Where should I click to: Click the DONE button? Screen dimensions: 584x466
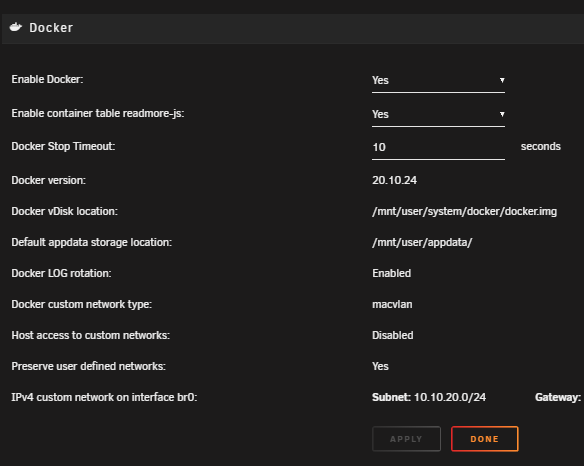[x=485, y=439]
